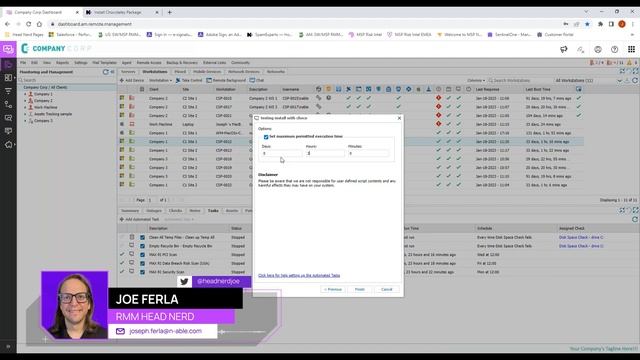Click the link icon in CSP-0015 row
The width and height of the screenshot is (640, 360).
pyautogui.click(x=318, y=98)
